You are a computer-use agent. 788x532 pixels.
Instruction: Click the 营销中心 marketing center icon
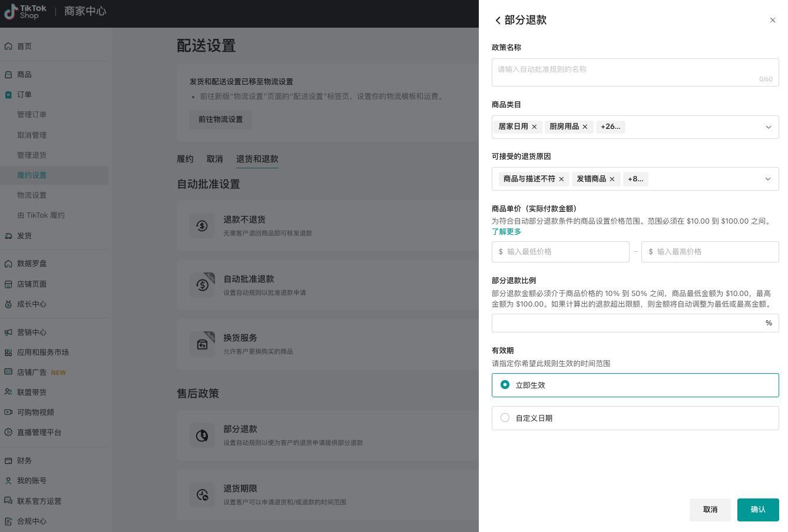pos(8,332)
